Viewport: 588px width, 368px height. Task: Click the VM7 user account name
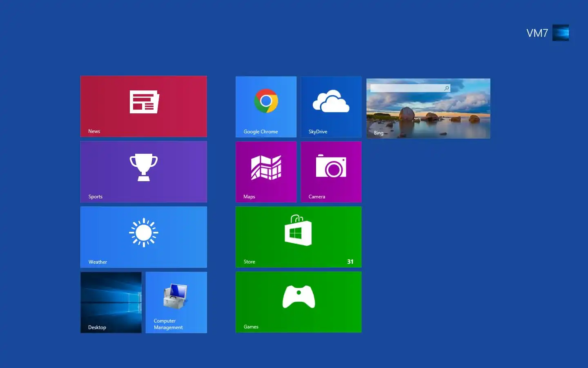(x=537, y=33)
